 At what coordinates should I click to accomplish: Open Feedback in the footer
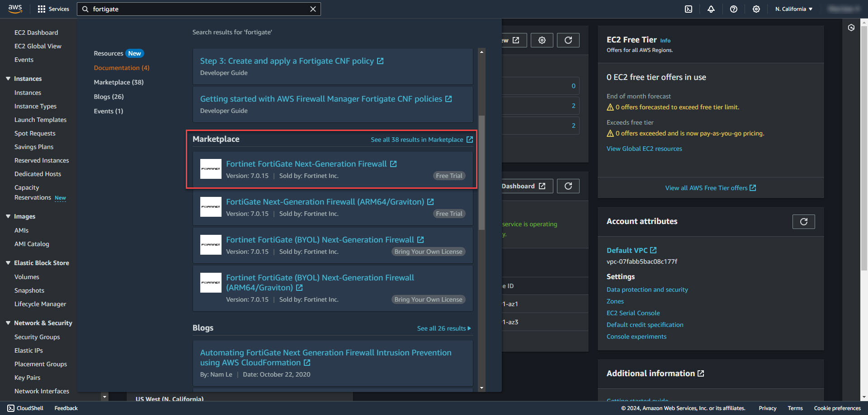[66, 408]
